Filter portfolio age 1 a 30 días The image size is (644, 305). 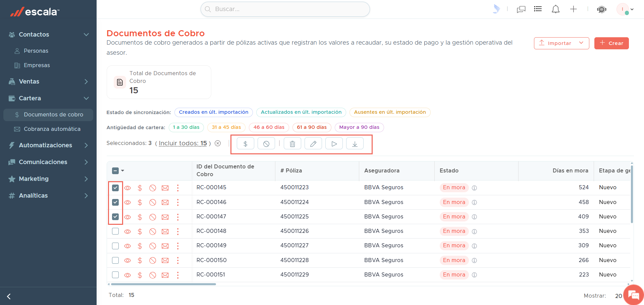[186, 127]
